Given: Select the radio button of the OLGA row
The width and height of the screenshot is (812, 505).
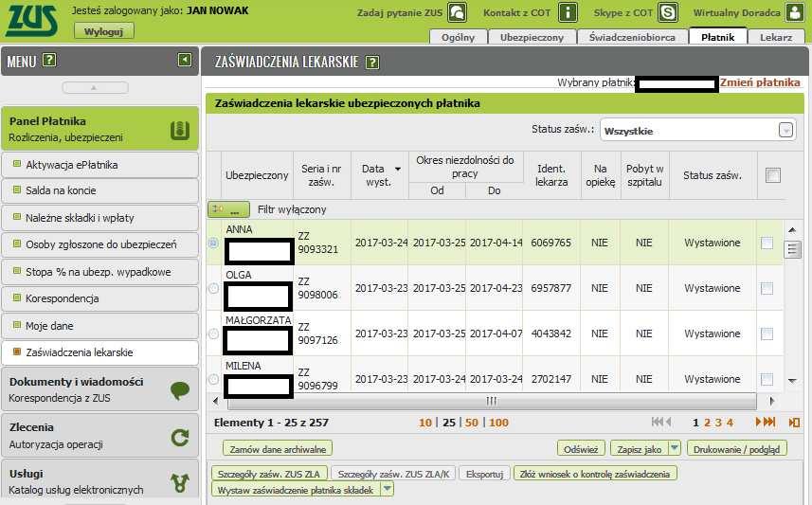Looking at the screenshot, I should 213,288.
